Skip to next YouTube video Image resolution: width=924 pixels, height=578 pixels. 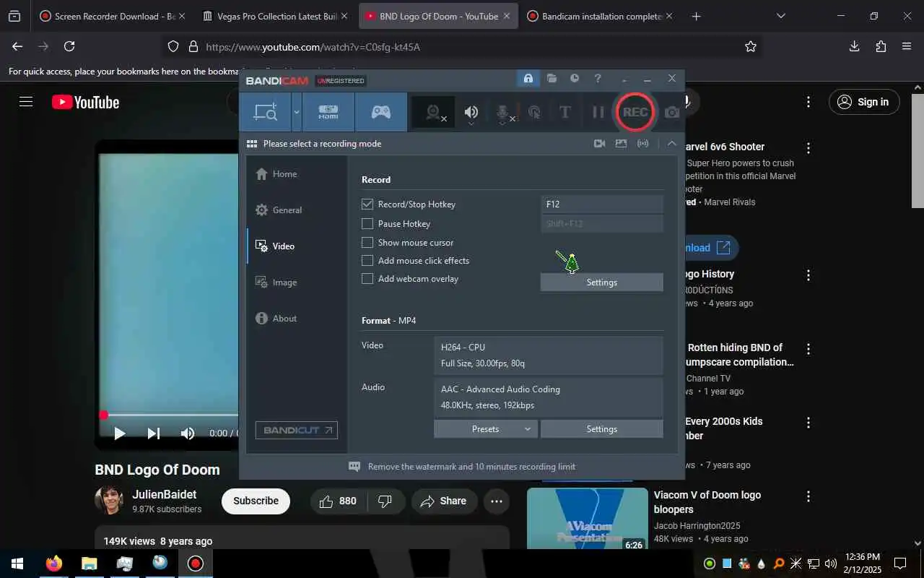(x=153, y=433)
